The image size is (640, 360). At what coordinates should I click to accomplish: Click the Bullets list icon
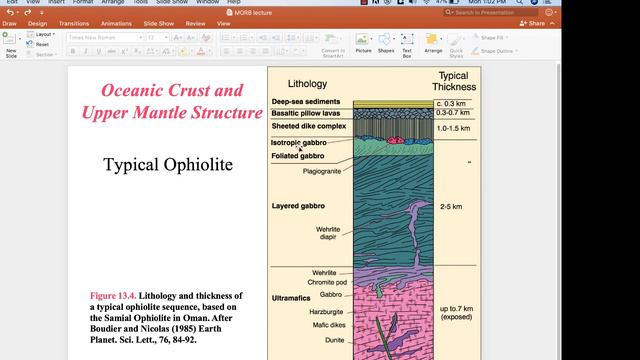pos(225,38)
